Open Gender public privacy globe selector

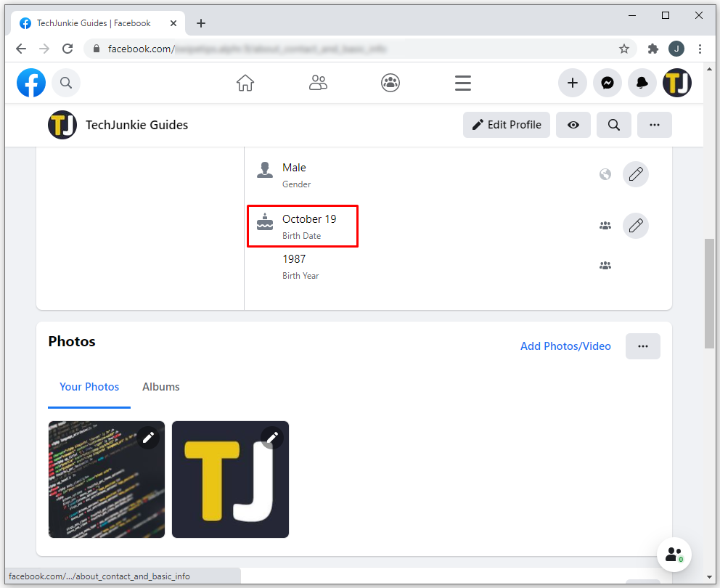(x=605, y=174)
